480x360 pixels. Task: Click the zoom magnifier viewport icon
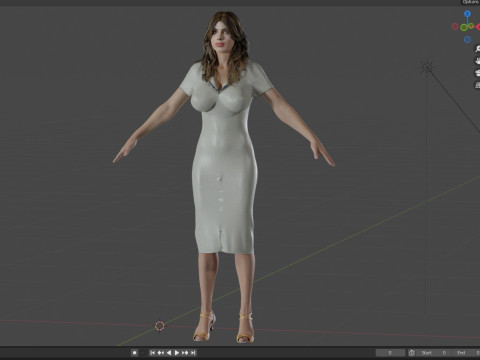(x=477, y=49)
